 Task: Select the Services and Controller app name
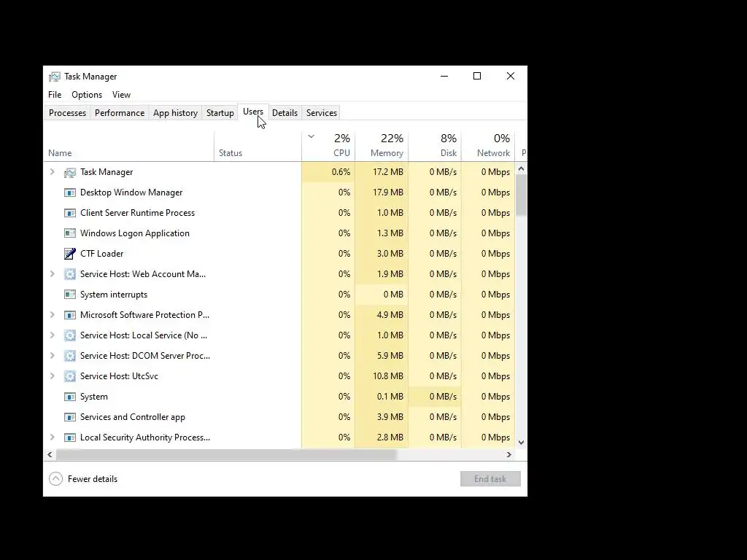tap(133, 416)
